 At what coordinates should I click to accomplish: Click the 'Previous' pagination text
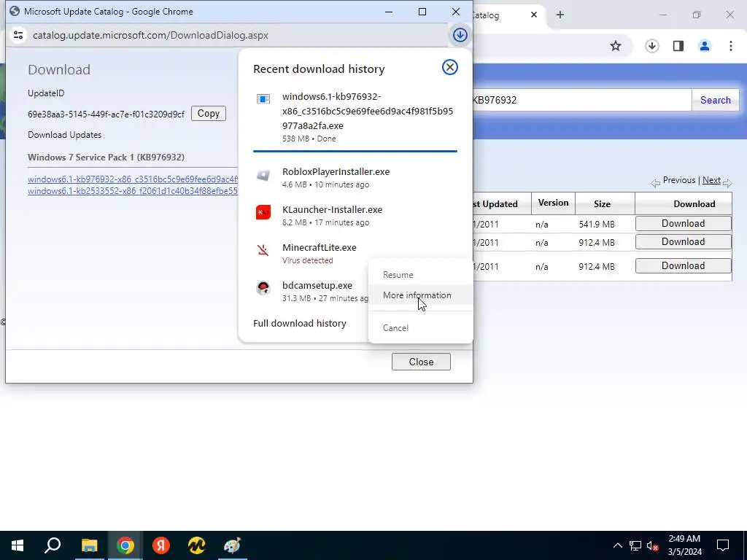(x=679, y=180)
